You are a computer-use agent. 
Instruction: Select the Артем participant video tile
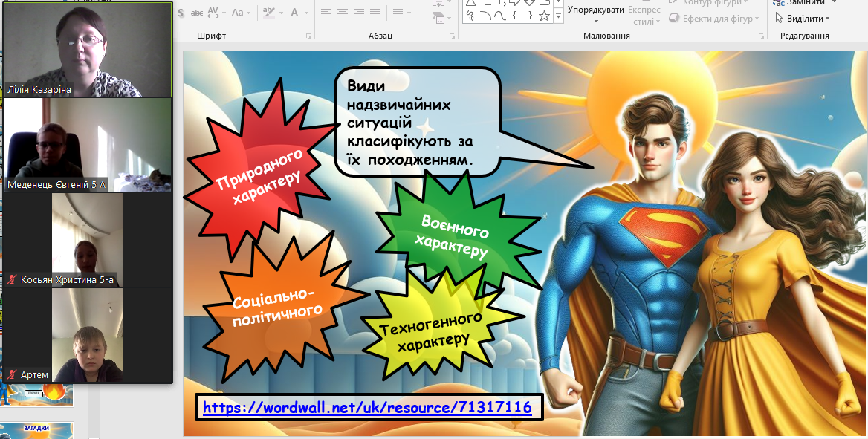coord(88,335)
